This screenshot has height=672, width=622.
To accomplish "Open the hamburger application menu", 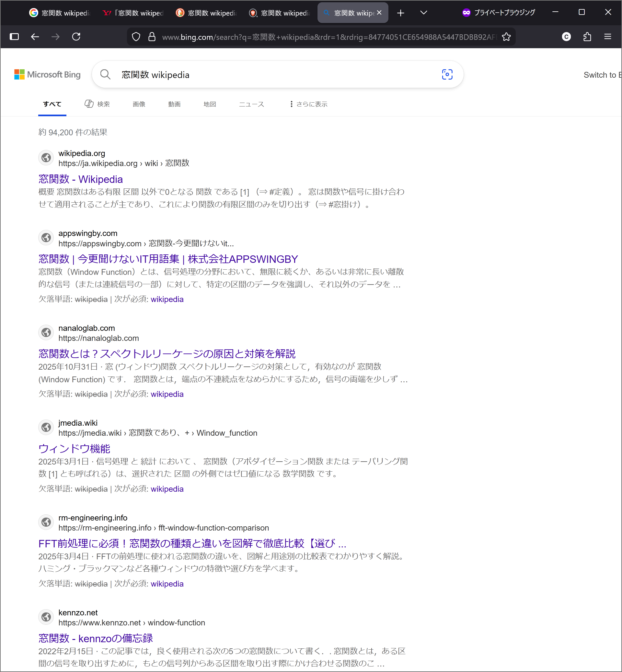I will (607, 36).
